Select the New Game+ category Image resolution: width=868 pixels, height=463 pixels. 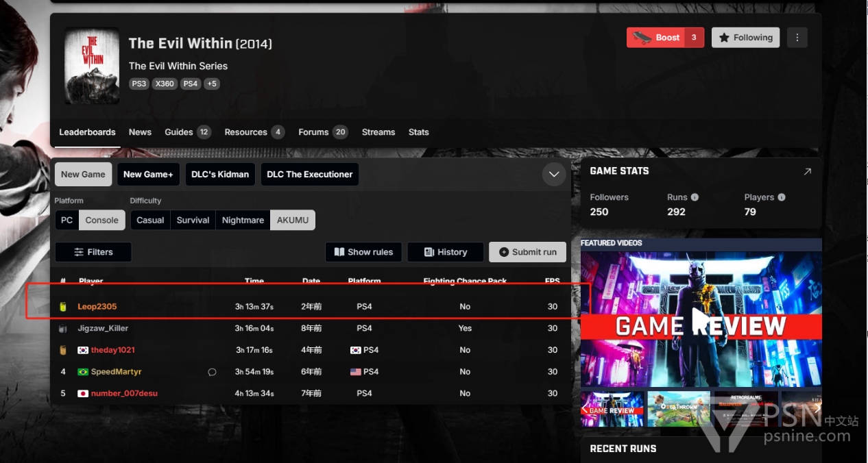pos(148,174)
